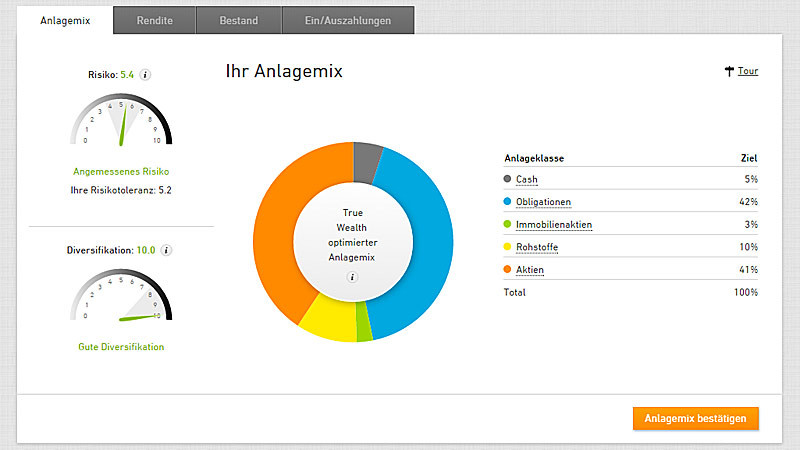Click the green Immobilienaktien donut segment
Image resolution: width=800 pixels, height=450 pixels.
364,321
